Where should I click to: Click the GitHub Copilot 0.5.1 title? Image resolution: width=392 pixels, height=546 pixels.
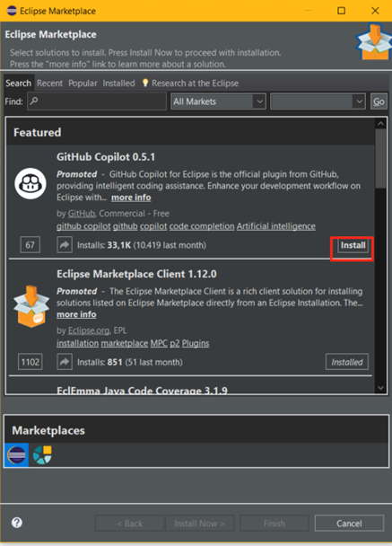click(106, 157)
